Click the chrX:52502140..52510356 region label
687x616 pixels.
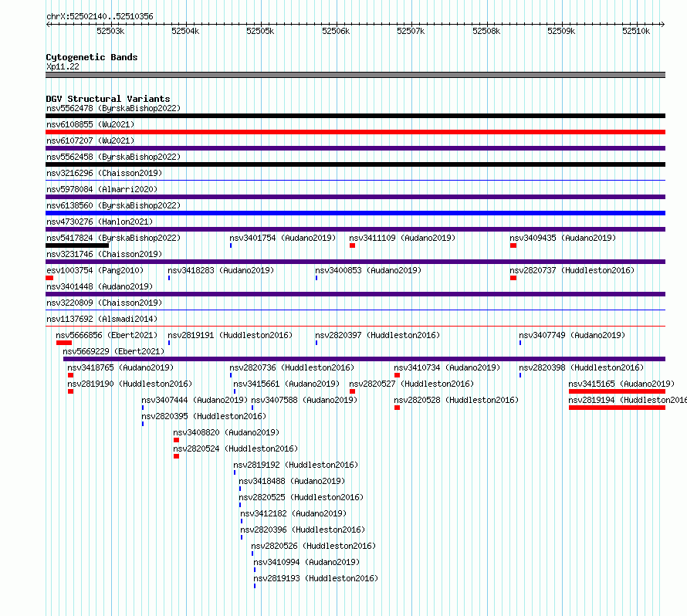point(100,16)
